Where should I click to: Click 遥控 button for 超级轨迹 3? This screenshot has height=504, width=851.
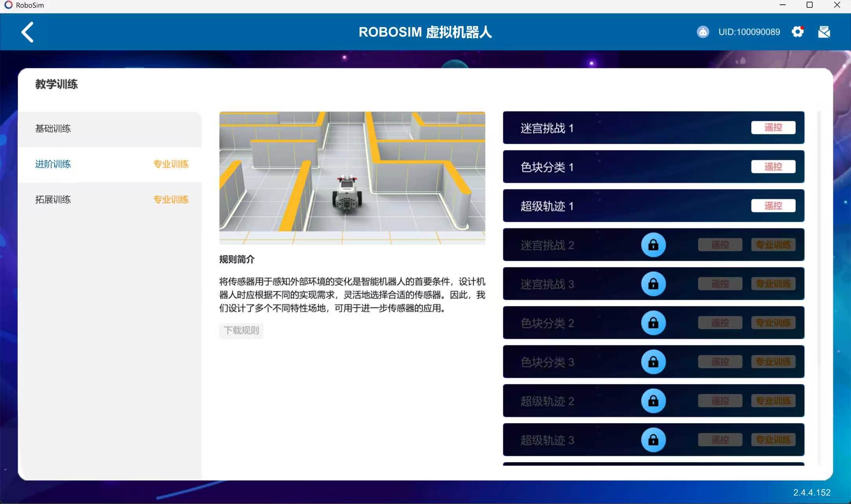tap(720, 440)
